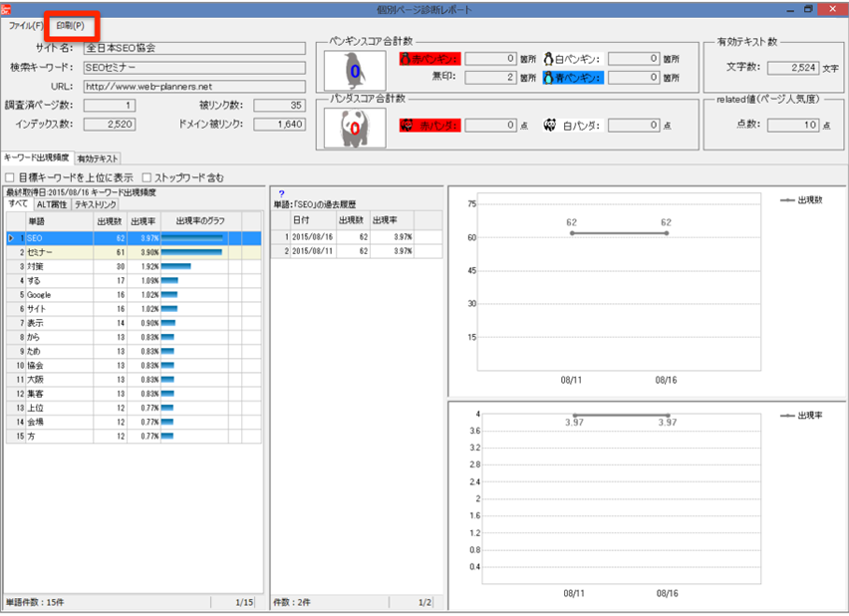The image size is (849, 616).
Task: Click the URL field showing web-planners.net
Action: [x=193, y=86]
